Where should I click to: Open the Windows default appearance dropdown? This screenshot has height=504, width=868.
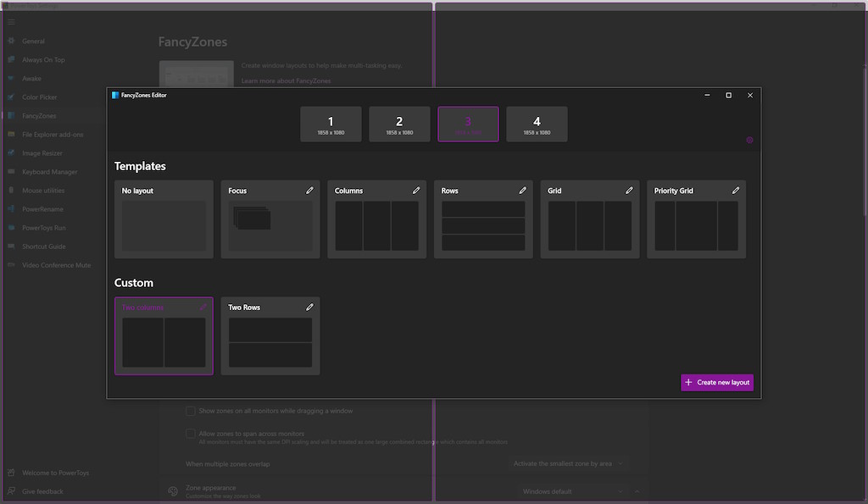572,491
